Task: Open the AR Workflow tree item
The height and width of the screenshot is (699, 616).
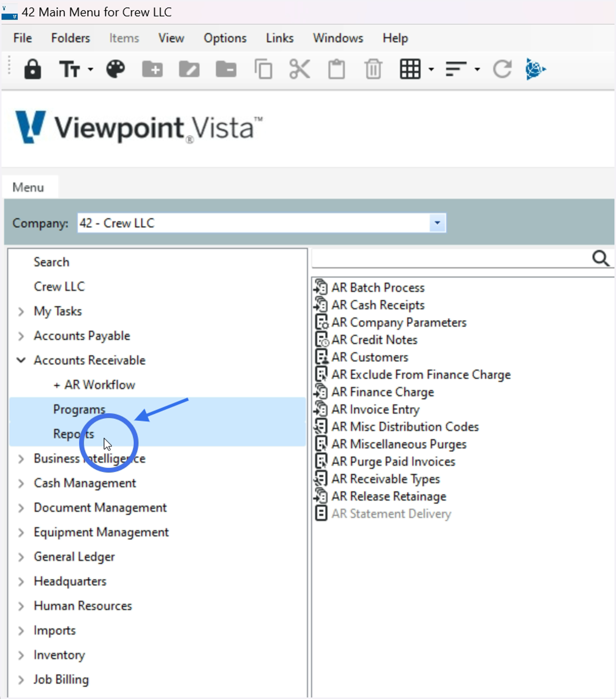Action: click(x=94, y=385)
